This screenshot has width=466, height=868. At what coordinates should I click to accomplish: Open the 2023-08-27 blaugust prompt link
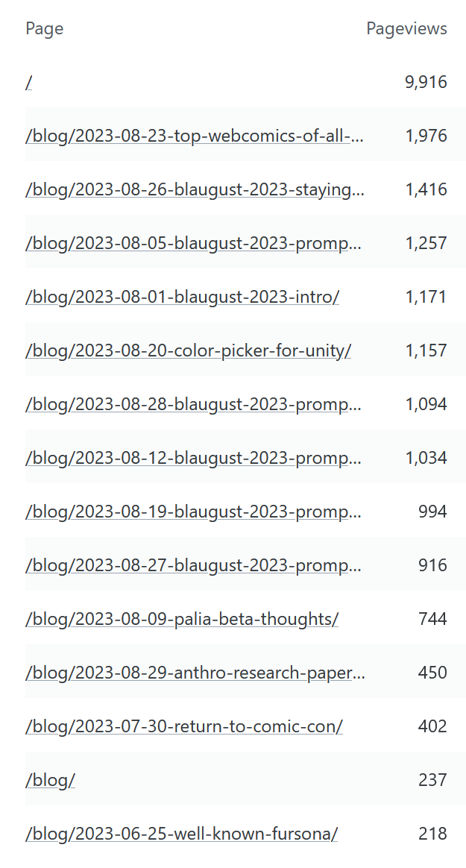[194, 565]
